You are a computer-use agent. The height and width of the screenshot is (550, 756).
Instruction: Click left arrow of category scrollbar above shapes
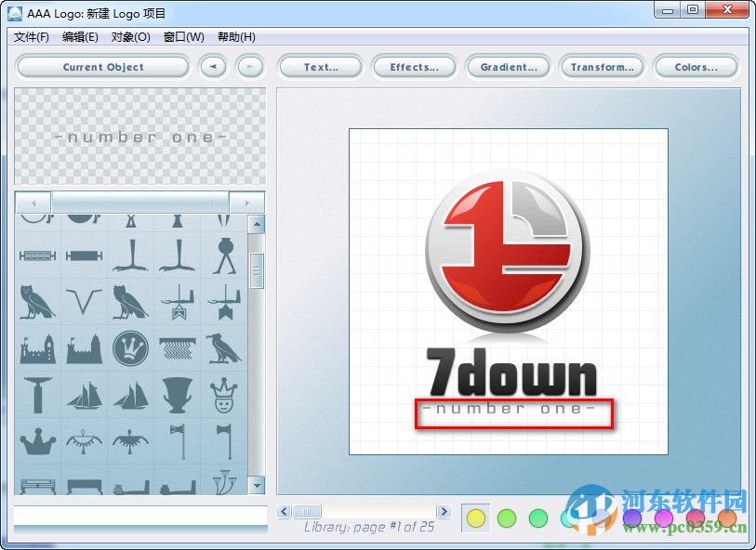33,203
